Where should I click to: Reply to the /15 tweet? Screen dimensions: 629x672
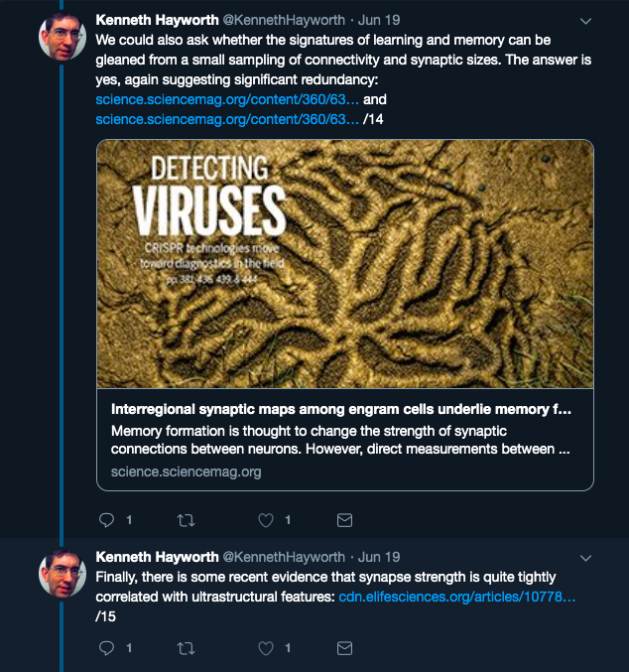pyautogui.click(x=107, y=648)
